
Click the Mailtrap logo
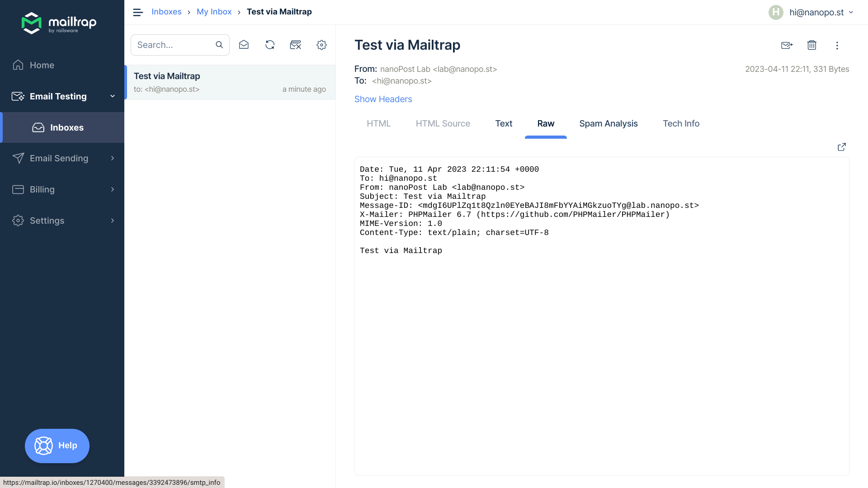coord(59,23)
